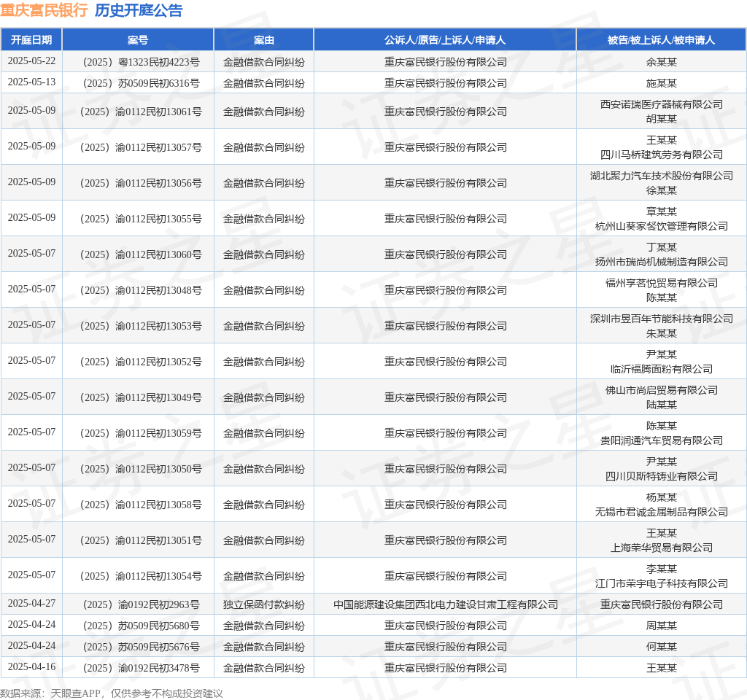747x700 pixels.
Task: Select case number 渝0192民初3478号
Action: tap(141, 668)
